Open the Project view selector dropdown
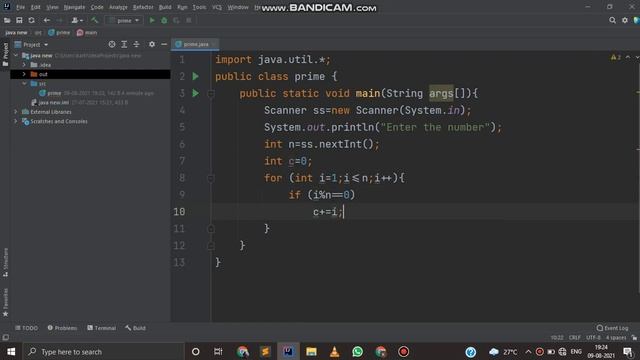640x360 pixels. click(31, 44)
